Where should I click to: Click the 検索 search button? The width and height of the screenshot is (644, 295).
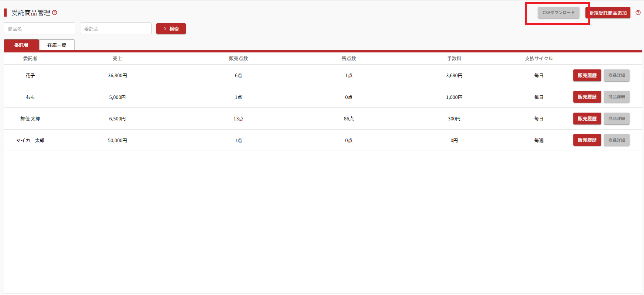tap(171, 29)
